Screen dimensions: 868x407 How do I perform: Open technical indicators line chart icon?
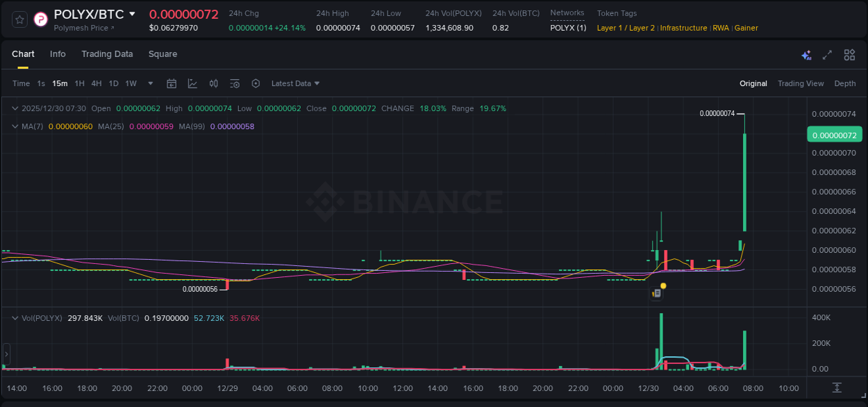[192, 83]
